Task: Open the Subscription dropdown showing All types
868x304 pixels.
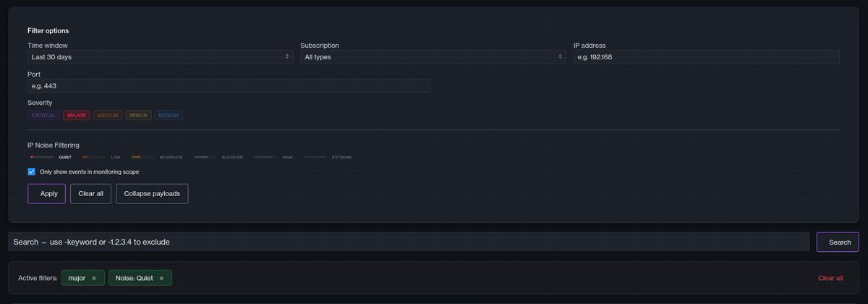Action: click(x=433, y=56)
